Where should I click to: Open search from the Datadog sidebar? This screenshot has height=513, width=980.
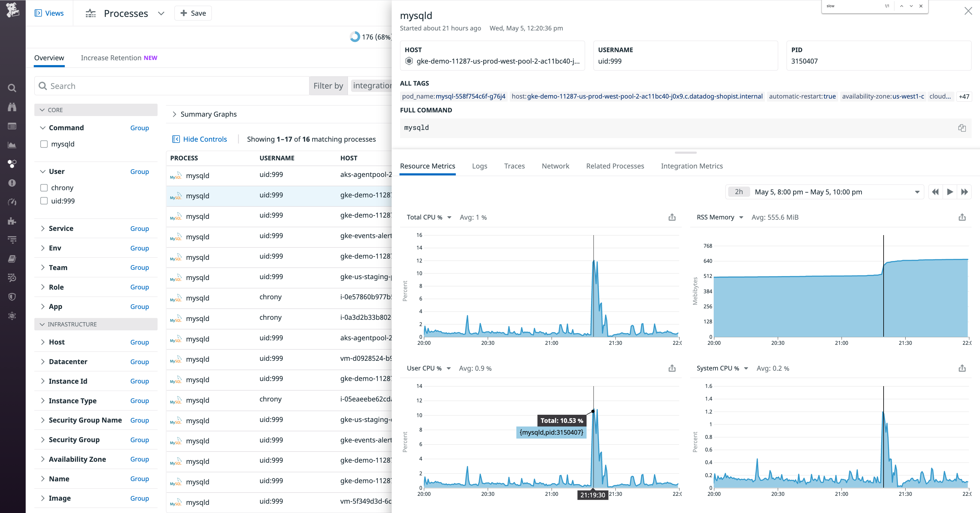pos(12,88)
